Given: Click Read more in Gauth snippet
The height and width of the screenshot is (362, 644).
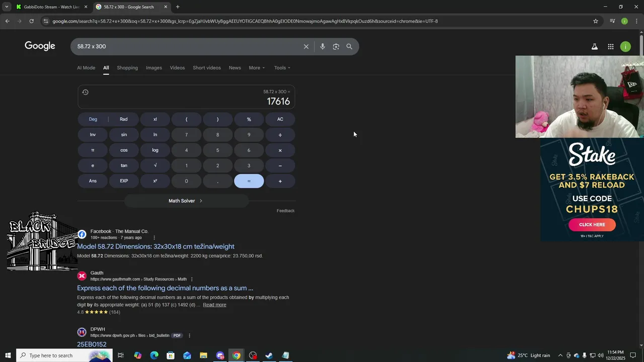Looking at the screenshot, I should (x=214, y=305).
